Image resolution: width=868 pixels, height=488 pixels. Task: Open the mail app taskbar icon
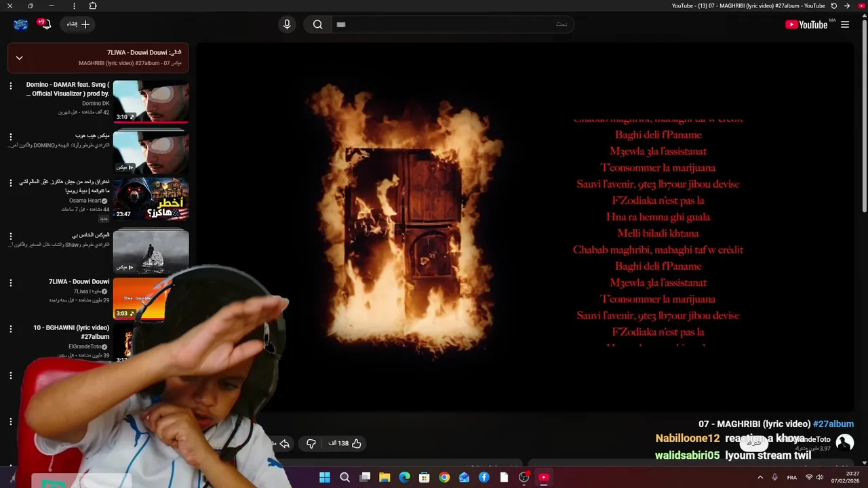(x=464, y=477)
